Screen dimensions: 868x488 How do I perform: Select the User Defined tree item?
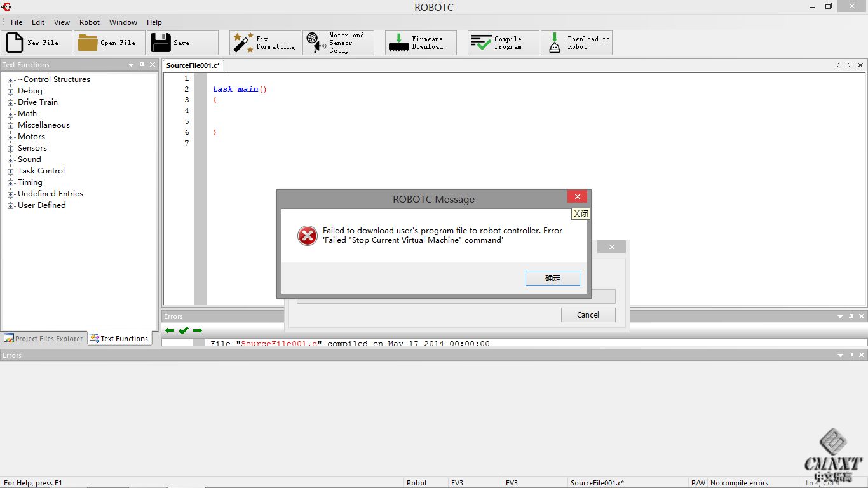(x=42, y=205)
